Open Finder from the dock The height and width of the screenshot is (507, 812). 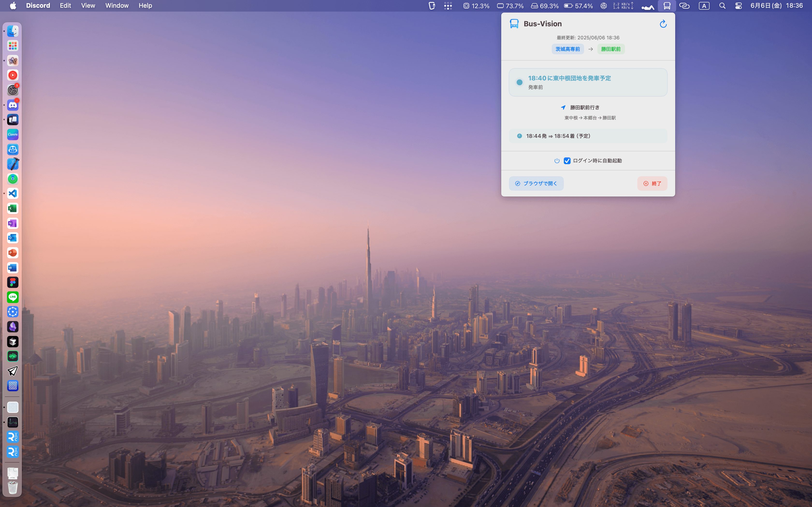(13, 31)
